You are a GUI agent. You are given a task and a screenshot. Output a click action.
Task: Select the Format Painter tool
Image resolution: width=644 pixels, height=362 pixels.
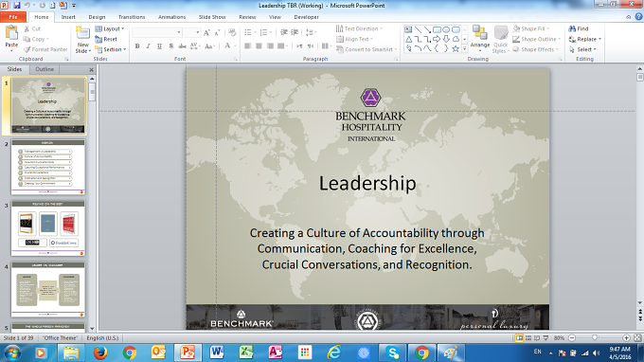coord(45,49)
